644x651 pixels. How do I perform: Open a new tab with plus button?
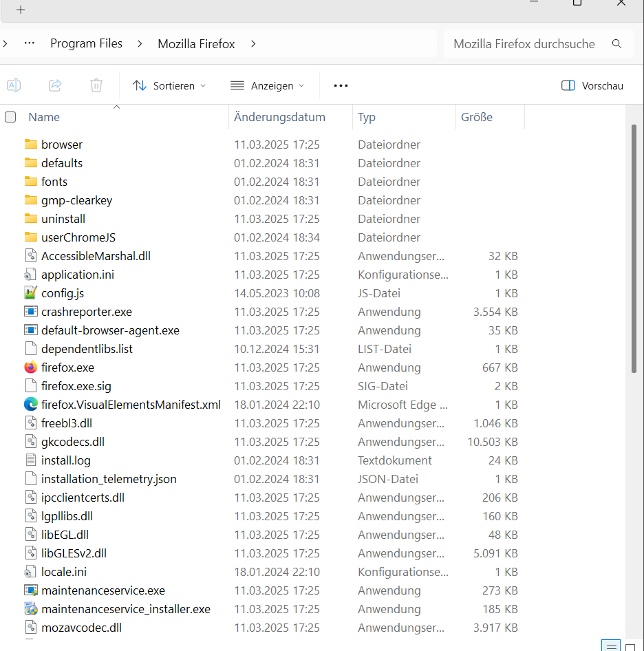pyautogui.click(x=21, y=10)
